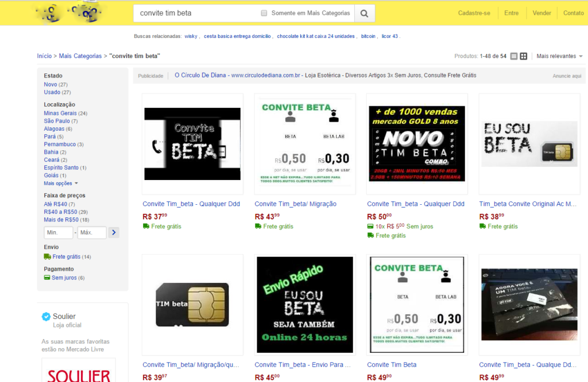This screenshot has height=382, width=588.
Task: Click the Frete grátis truck filter icon
Action: tap(47, 256)
